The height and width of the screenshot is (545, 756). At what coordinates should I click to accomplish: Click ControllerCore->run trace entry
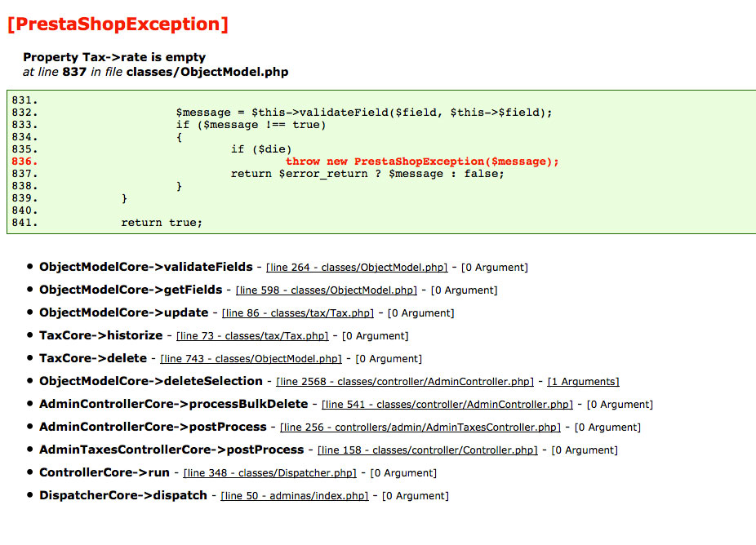point(105,472)
